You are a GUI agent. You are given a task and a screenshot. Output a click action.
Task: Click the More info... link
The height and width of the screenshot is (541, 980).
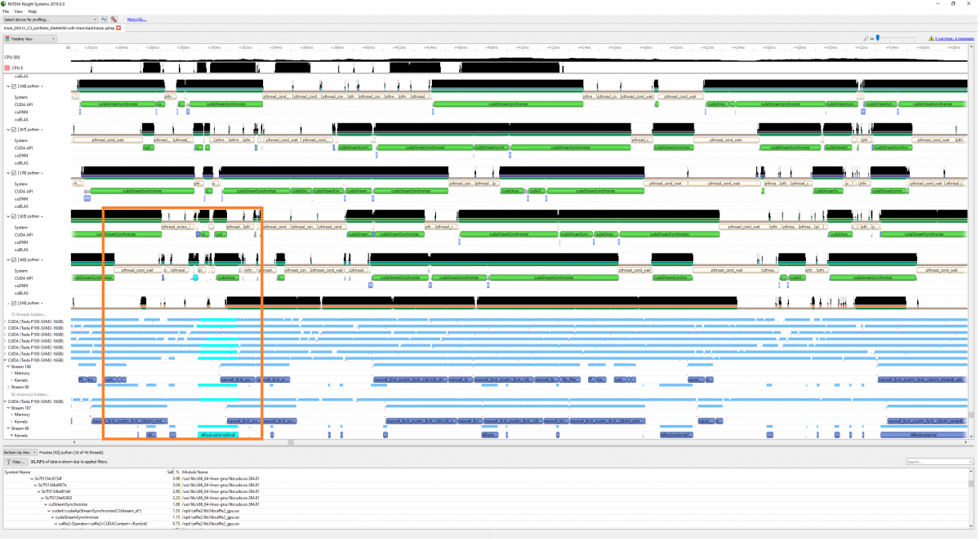pyautogui.click(x=136, y=19)
